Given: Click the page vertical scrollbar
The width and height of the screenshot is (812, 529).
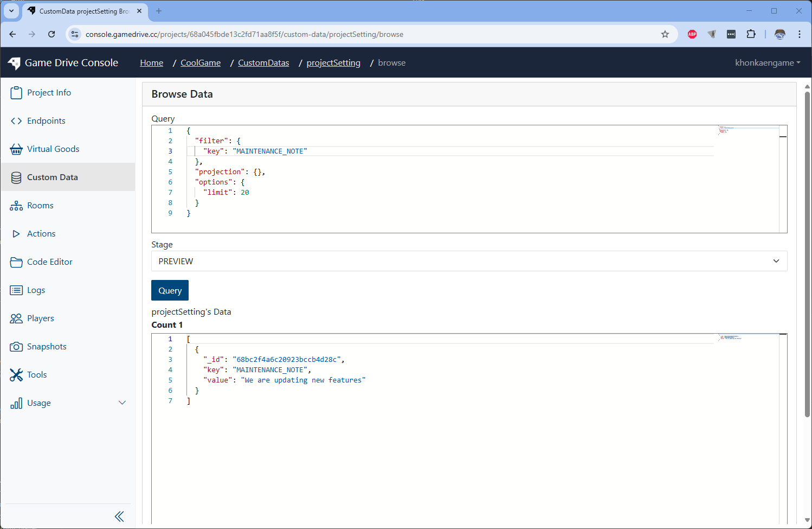Looking at the screenshot, I should coord(807,255).
